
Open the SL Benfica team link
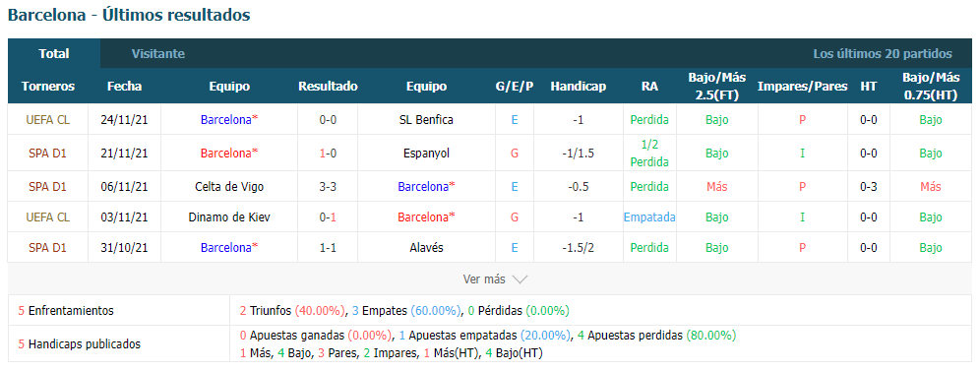point(426,120)
